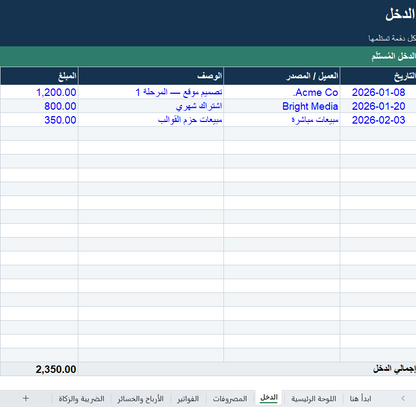Open the الضريبة والزكاة sheet tab
The width and height of the screenshot is (416, 407).
coord(82,398)
